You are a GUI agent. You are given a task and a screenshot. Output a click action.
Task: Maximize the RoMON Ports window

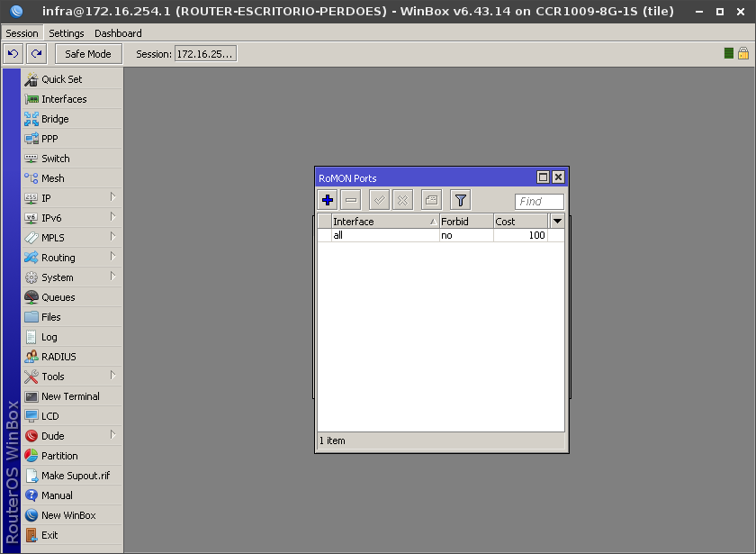(x=543, y=177)
